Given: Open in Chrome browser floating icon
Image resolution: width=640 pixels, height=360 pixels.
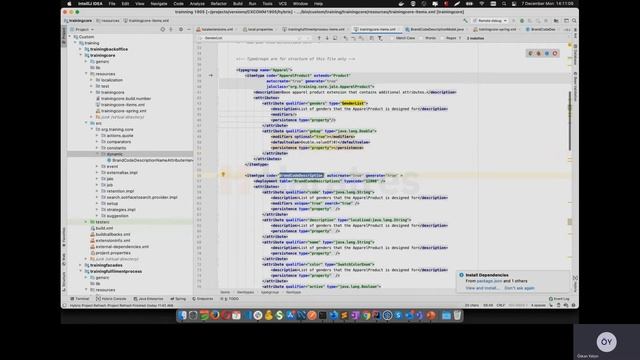Looking at the screenshot, I should pos(531,53).
